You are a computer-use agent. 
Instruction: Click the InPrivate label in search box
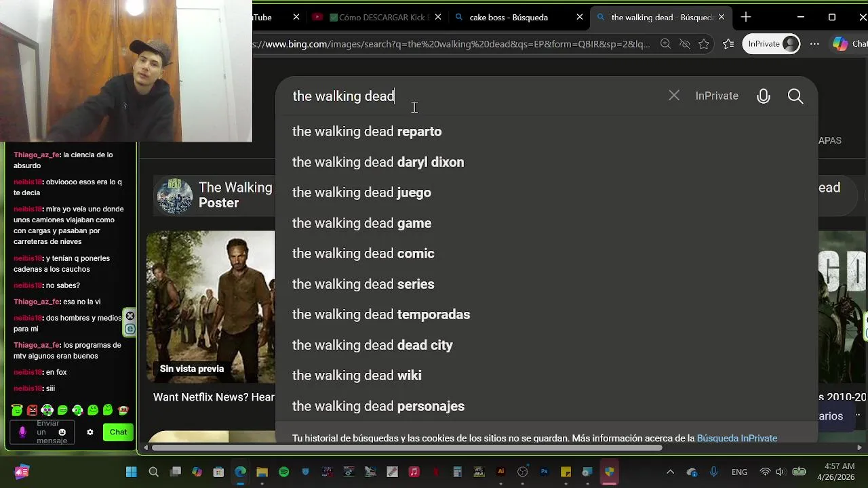pos(717,96)
